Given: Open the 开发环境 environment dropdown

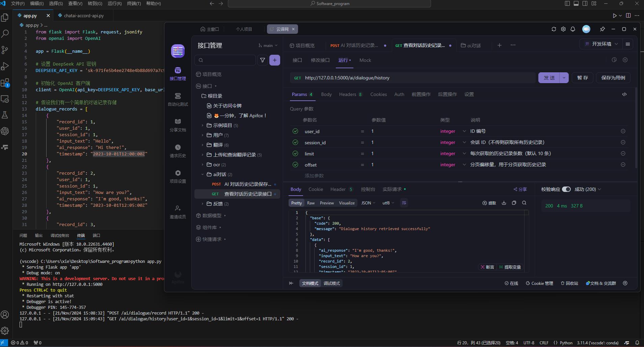Looking at the screenshot, I should (601, 44).
